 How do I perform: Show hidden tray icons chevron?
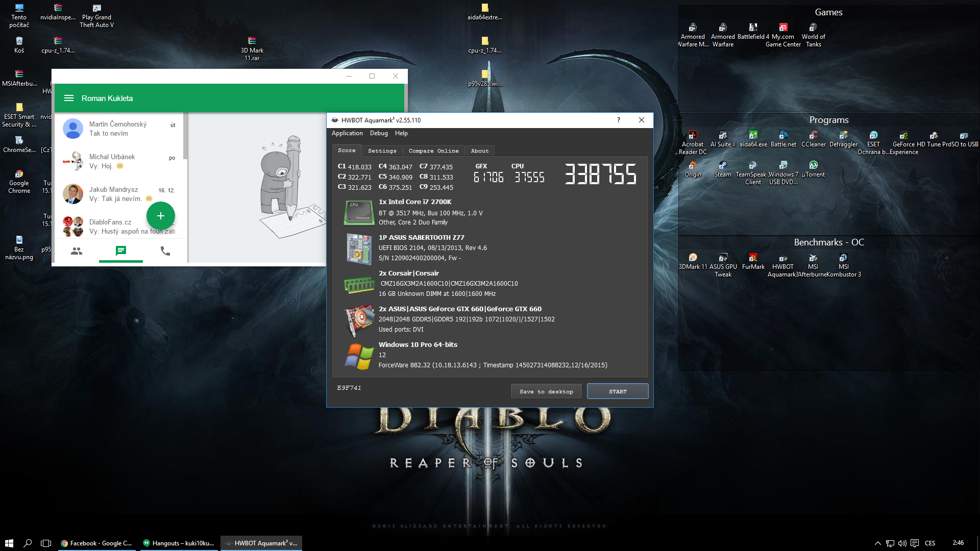click(x=878, y=543)
